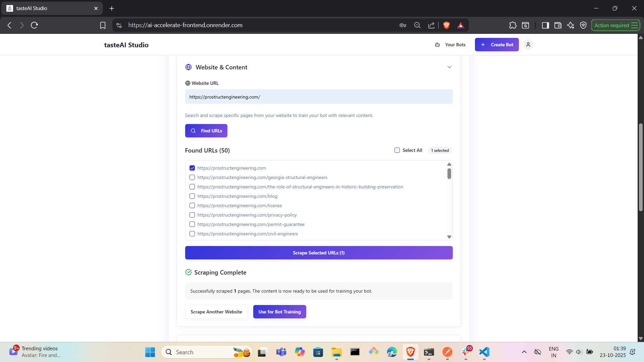Click the Website URL input field
Screen dimensions: 644x362
319,97
